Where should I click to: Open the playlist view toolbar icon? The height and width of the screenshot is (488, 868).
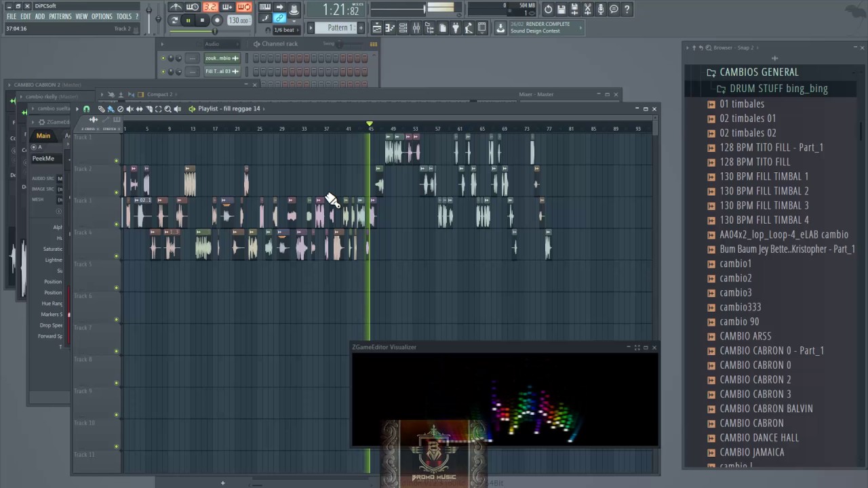377,28
